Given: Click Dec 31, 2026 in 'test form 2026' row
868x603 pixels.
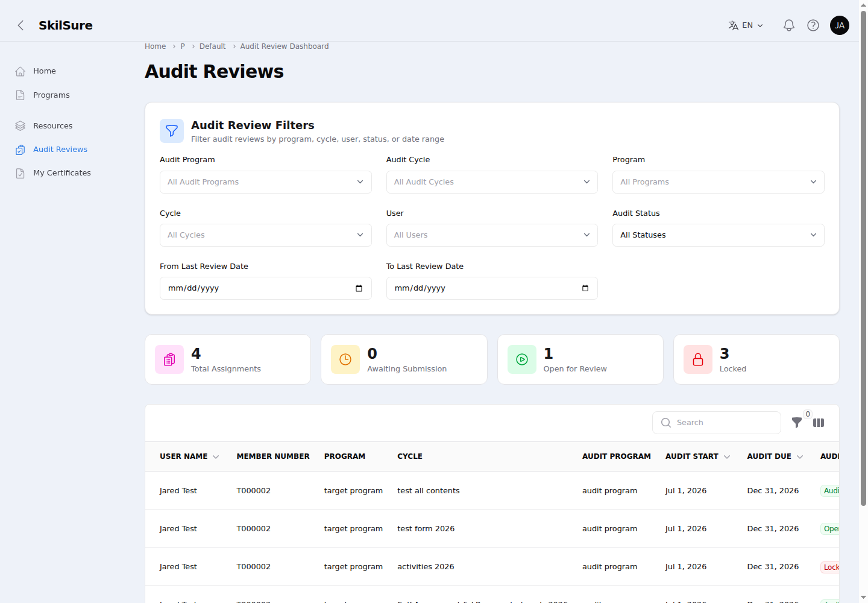Looking at the screenshot, I should (773, 529).
